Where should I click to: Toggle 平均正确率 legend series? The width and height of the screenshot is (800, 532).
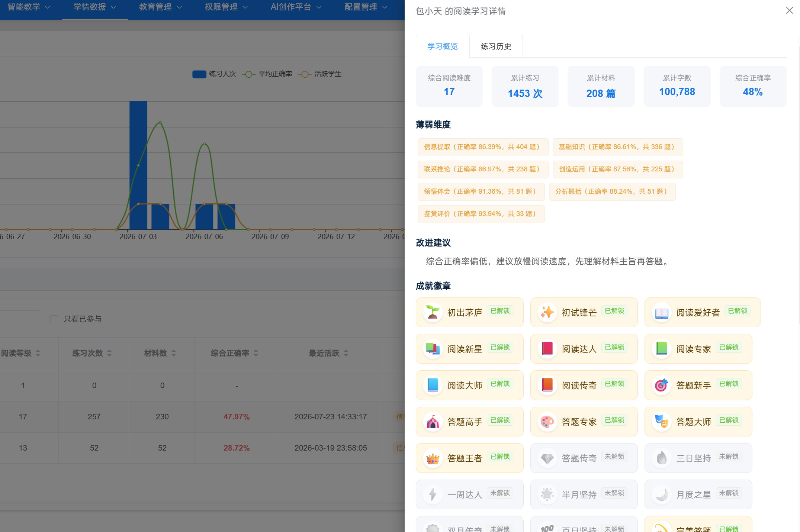click(x=267, y=74)
